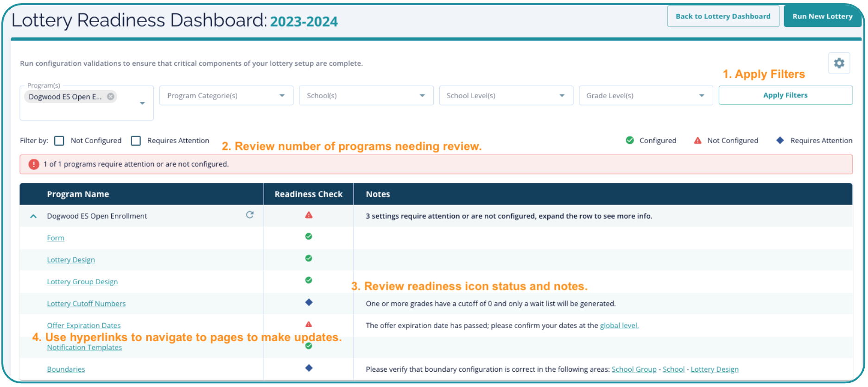Screen dimensions: 868x387
Task: Click the red alert icon in the programs banner
Action: click(34, 164)
